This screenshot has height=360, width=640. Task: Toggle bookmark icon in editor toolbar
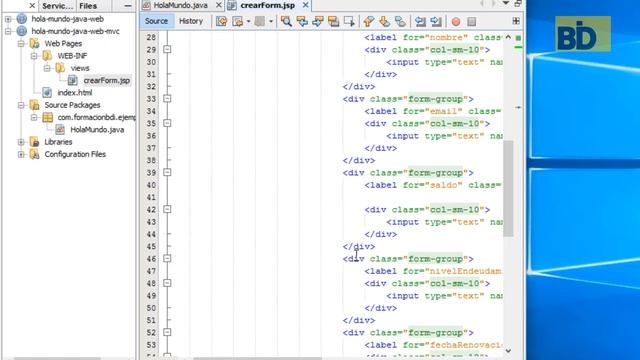click(x=400, y=21)
